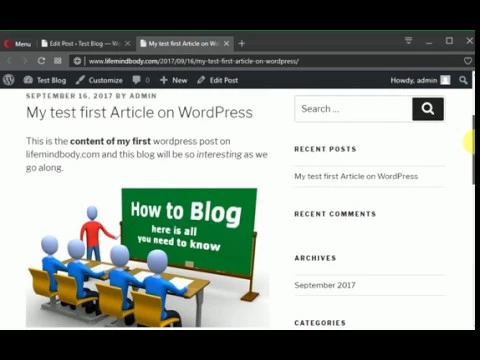Screen dimensions: 480x360
Task: Minimize the Opera browser window
Action: pos(429,42)
